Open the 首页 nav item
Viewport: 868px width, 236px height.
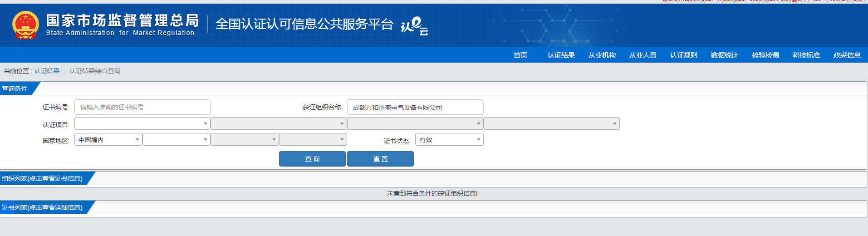click(x=520, y=55)
